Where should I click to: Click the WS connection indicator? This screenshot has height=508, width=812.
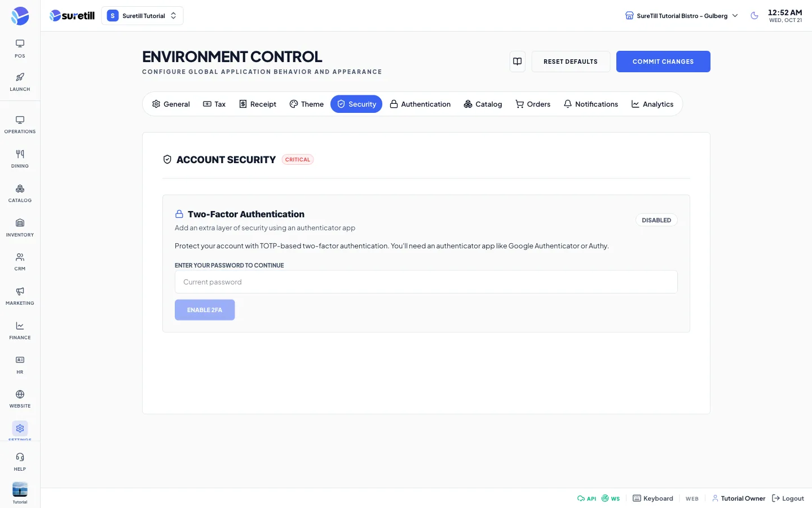(x=611, y=498)
